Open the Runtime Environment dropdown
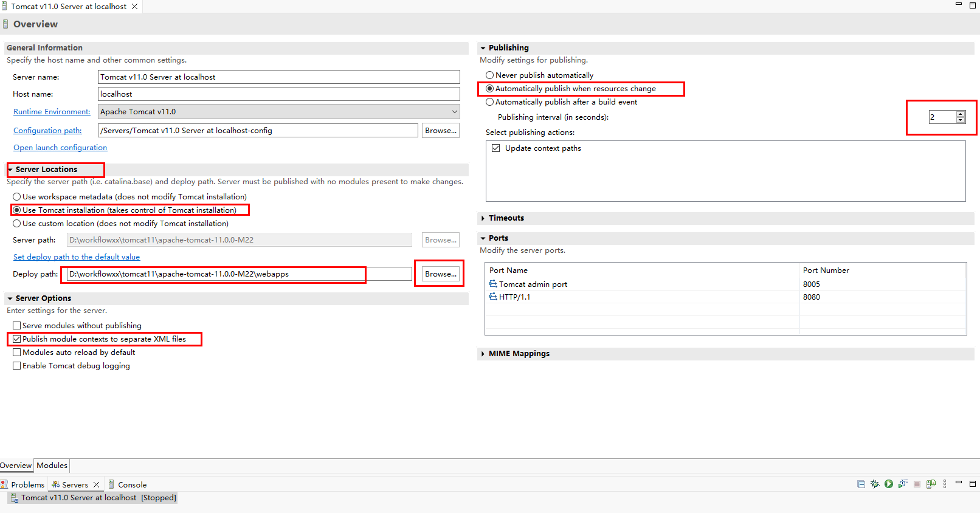Image resolution: width=980 pixels, height=513 pixels. [x=455, y=112]
